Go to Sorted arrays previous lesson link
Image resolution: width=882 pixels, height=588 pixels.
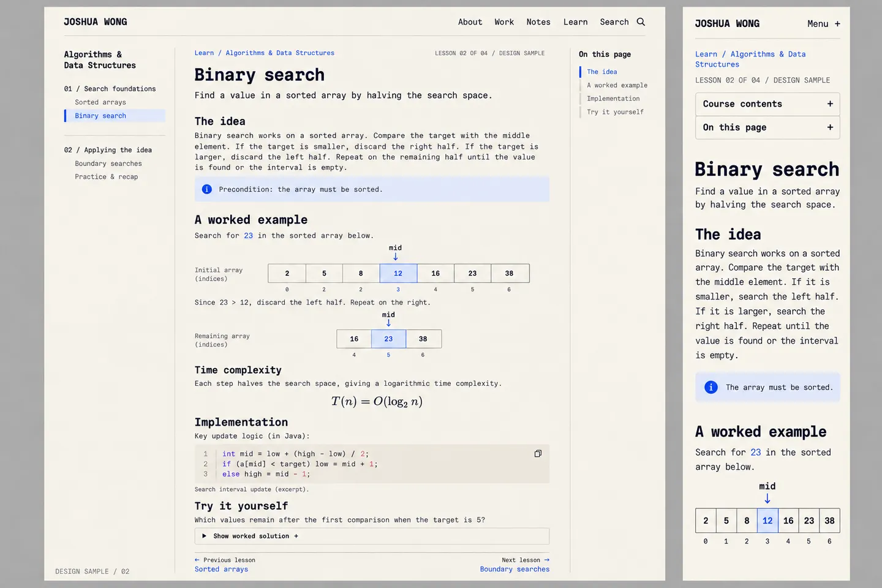point(221,569)
